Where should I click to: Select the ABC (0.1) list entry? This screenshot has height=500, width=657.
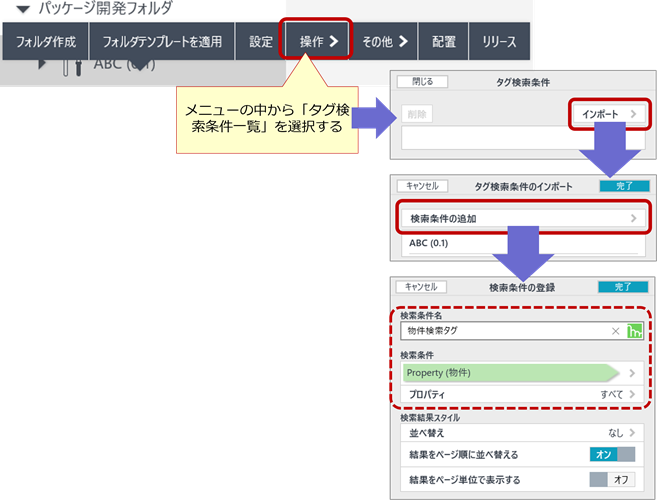523,243
